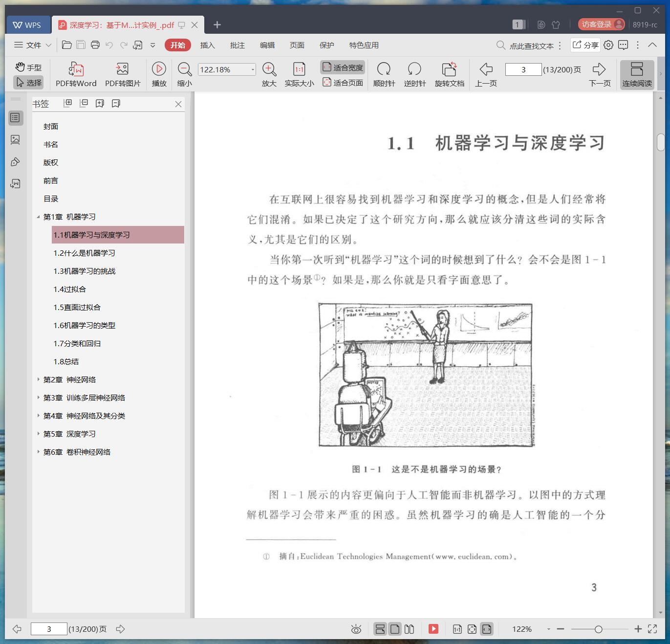Close the 深度学习 PDF document tab
Screen dimensions: 670x644
pyautogui.click(x=195, y=25)
